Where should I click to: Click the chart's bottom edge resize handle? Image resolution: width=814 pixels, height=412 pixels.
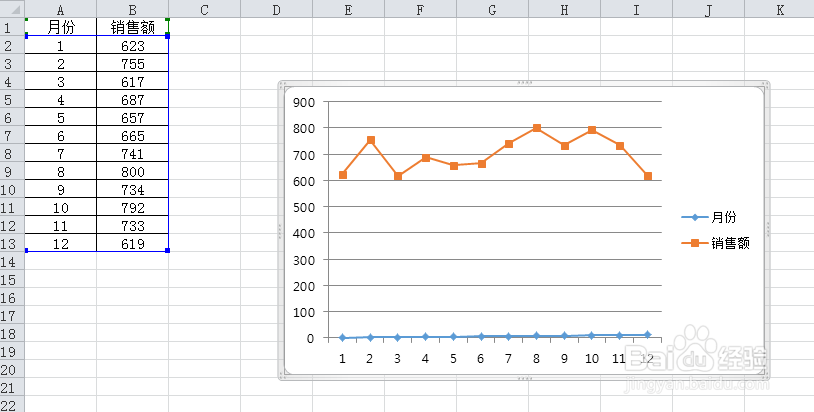[x=524, y=378]
